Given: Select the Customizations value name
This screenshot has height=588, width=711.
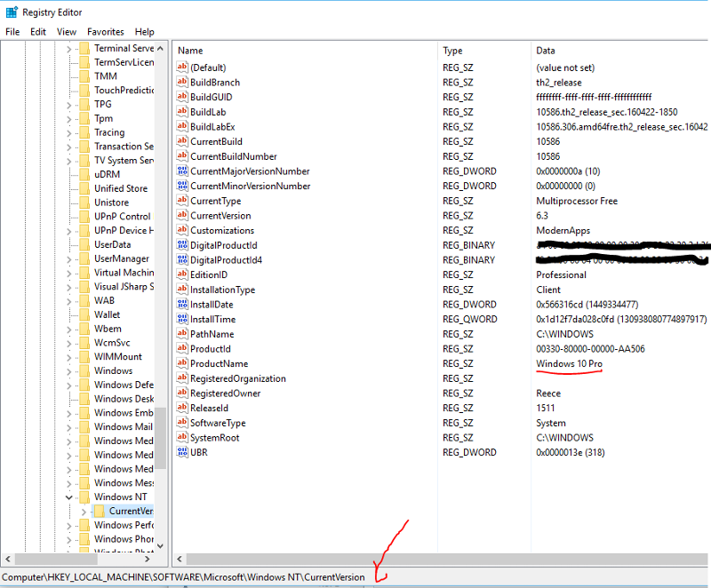Looking at the screenshot, I should pos(222,230).
